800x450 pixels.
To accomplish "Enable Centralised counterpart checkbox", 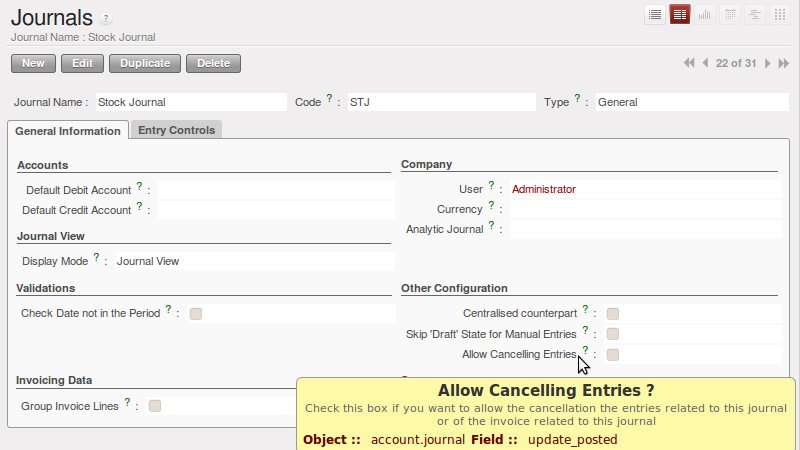I will (613, 314).
